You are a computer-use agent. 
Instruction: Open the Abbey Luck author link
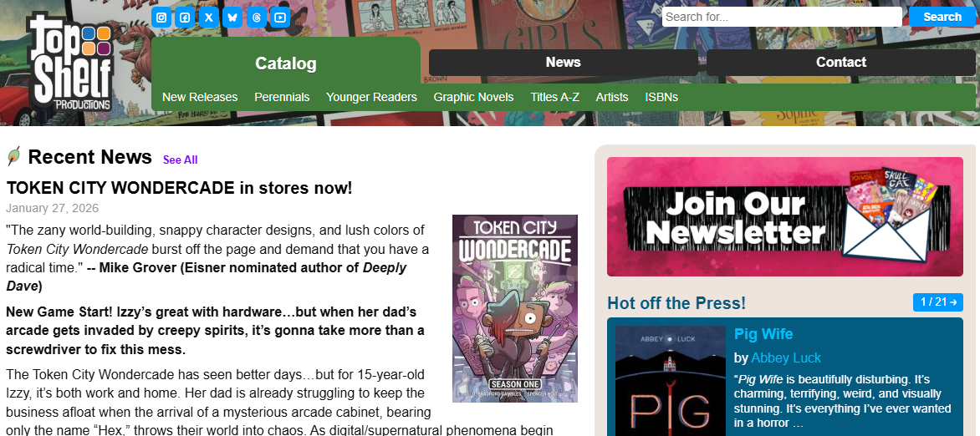786,358
